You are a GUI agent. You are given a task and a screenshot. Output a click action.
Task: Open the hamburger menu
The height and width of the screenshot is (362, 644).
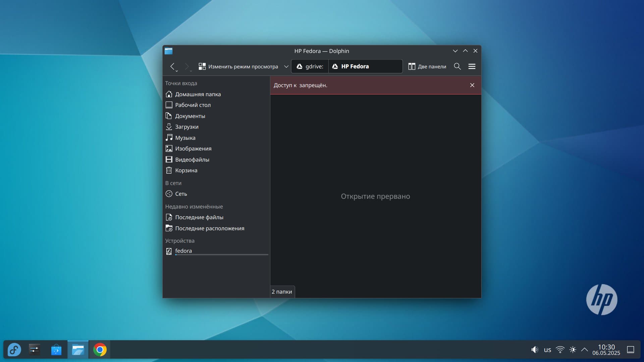tap(472, 66)
